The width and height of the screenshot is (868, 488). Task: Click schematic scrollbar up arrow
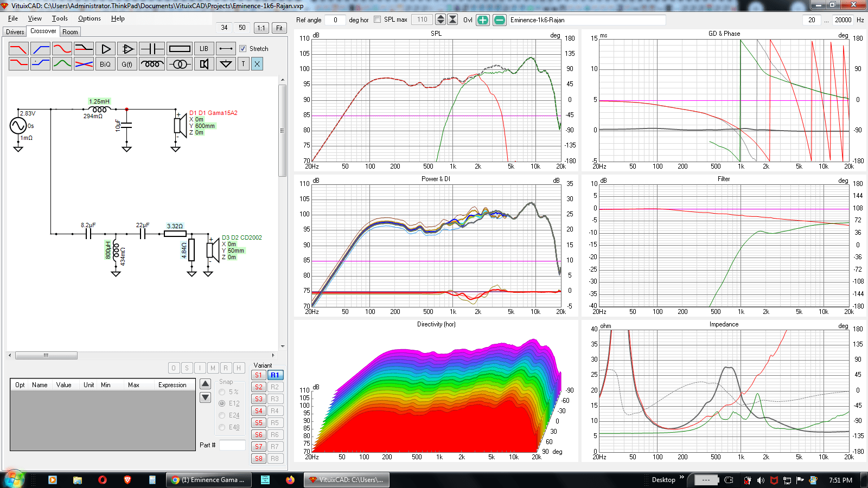click(283, 80)
